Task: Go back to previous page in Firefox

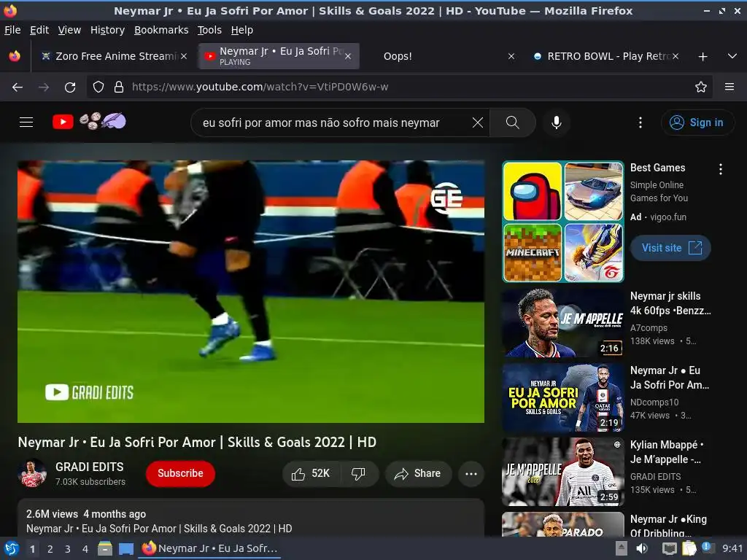Action: pos(18,87)
